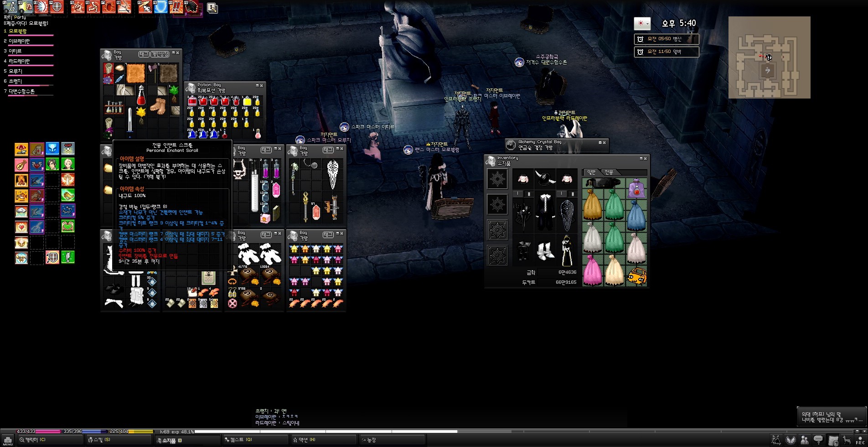Screen dimensions: 868x447
Task: Click 개인상점 button in Bag window
Action: [x=160, y=54]
